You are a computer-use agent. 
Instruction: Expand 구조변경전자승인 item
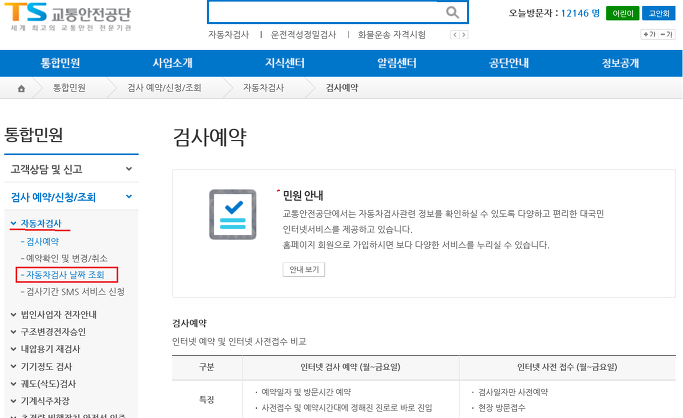[48, 332]
